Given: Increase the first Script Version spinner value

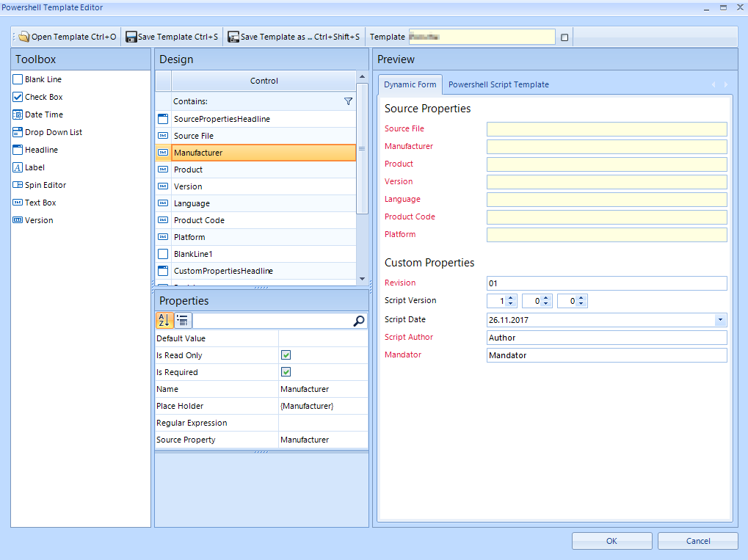Looking at the screenshot, I should pos(510,298).
